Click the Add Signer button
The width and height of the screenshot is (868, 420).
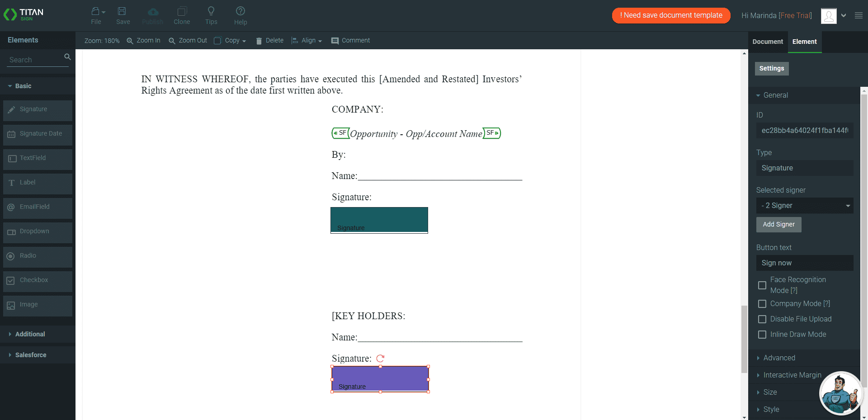[x=778, y=224]
